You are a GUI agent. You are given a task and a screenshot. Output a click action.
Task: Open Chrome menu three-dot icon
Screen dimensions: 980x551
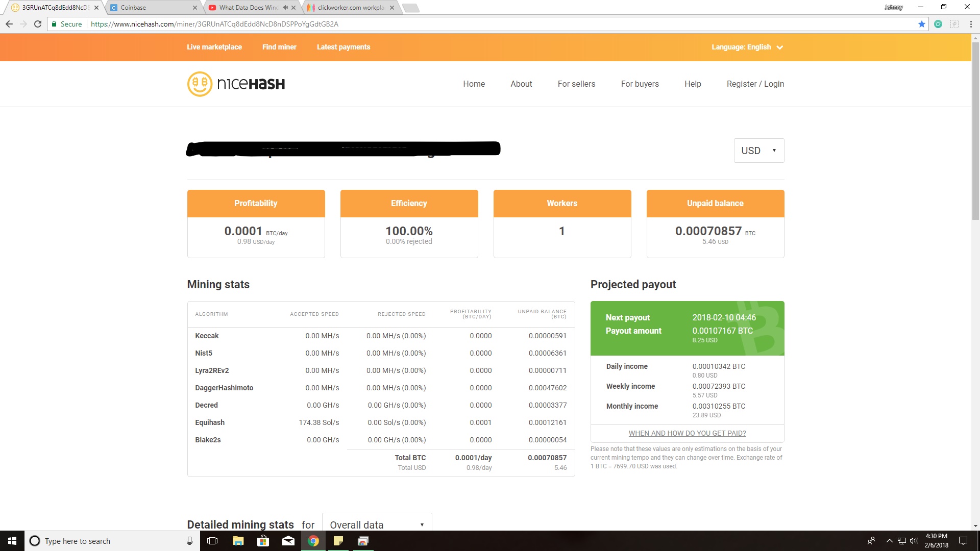971,24
